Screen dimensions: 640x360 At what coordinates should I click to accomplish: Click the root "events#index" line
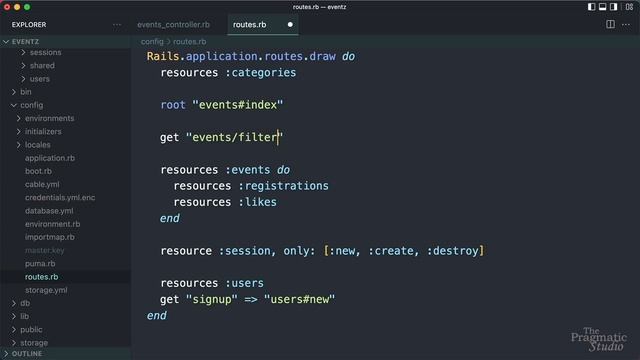tap(222, 105)
